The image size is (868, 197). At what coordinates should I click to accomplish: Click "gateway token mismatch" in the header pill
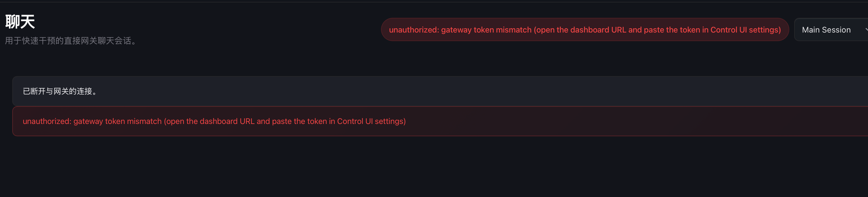(x=486, y=30)
